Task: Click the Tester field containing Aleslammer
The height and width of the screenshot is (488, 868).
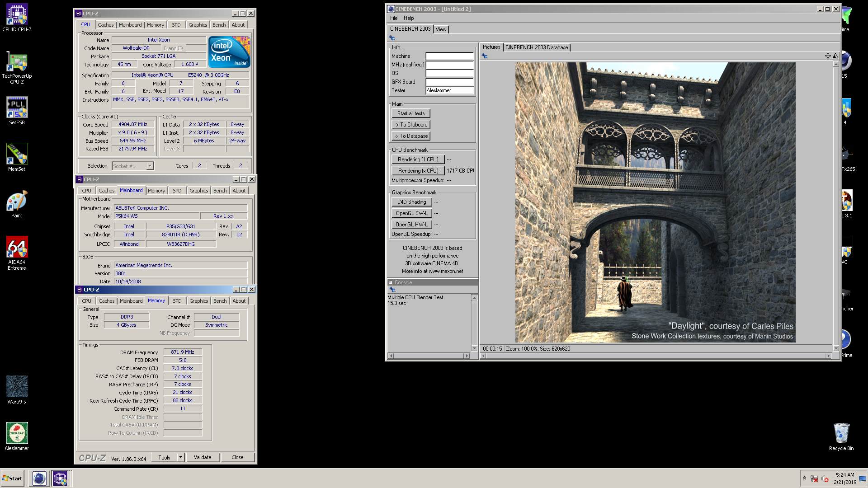Action: [x=449, y=90]
